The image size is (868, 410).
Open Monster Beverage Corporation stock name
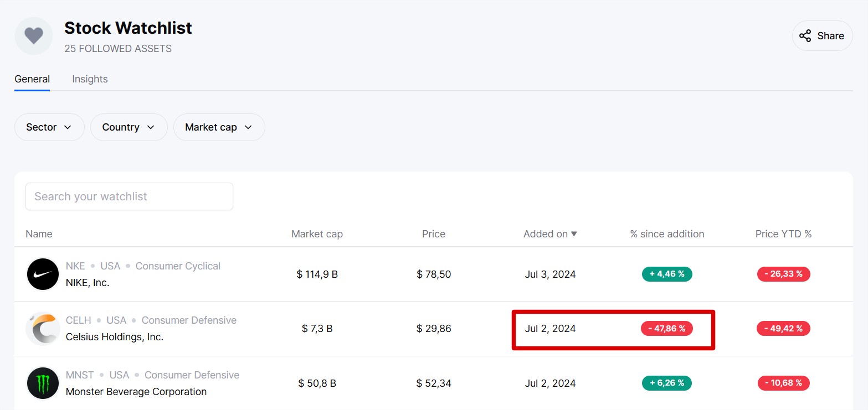[x=136, y=392]
